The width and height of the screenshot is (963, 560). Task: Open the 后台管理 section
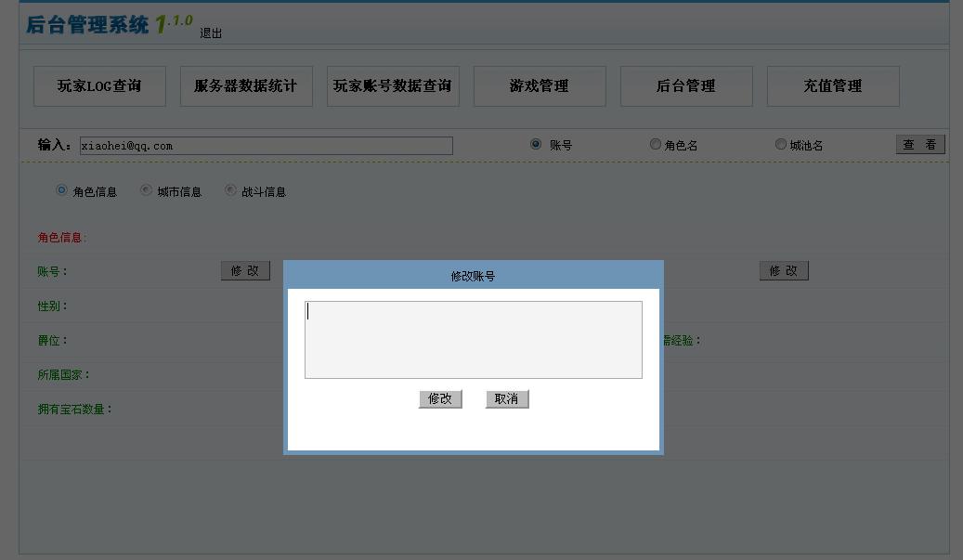click(686, 85)
